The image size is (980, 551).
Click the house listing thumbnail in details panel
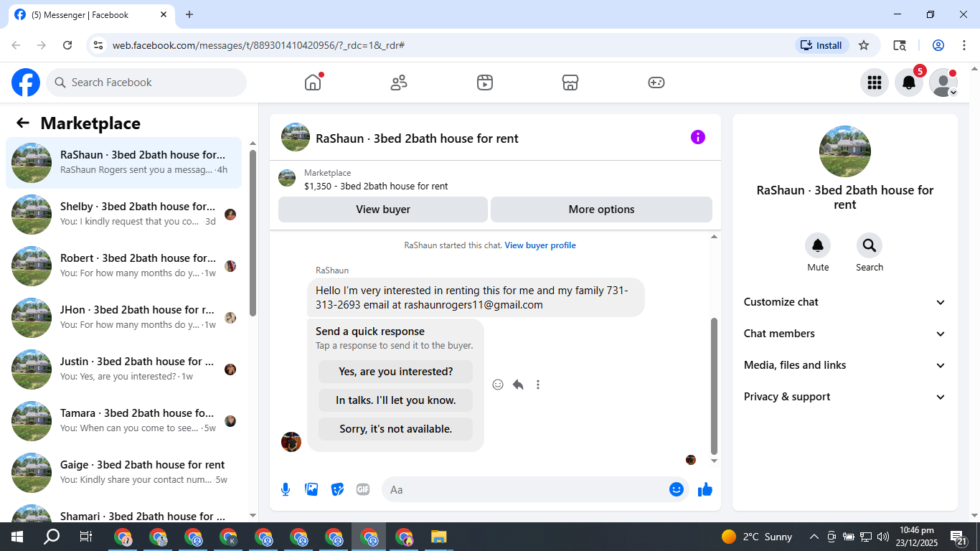(x=845, y=151)
